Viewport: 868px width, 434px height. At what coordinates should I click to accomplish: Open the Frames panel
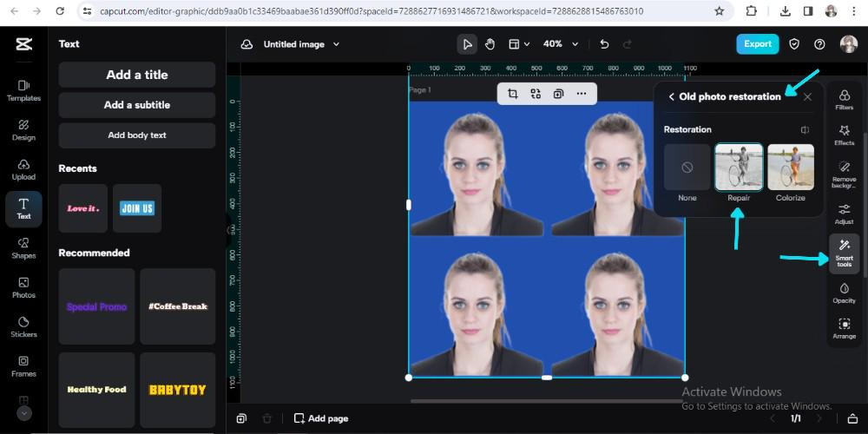coord(23,366)
